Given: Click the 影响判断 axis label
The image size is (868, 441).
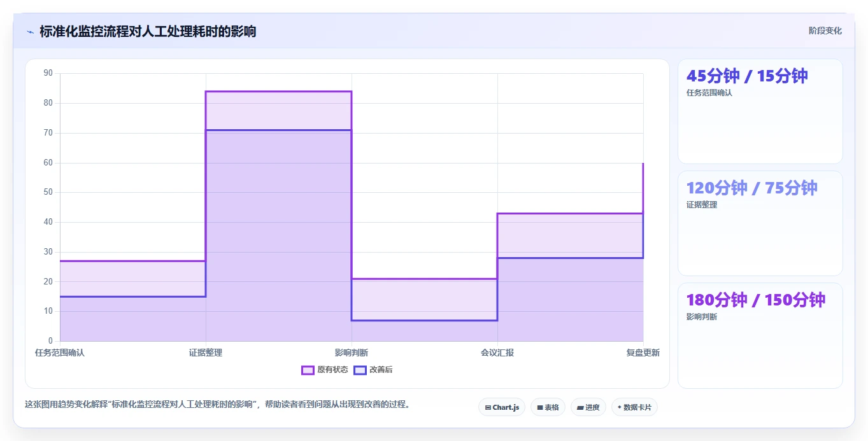Looking at the screenshot, I should [x=352, y=353].
